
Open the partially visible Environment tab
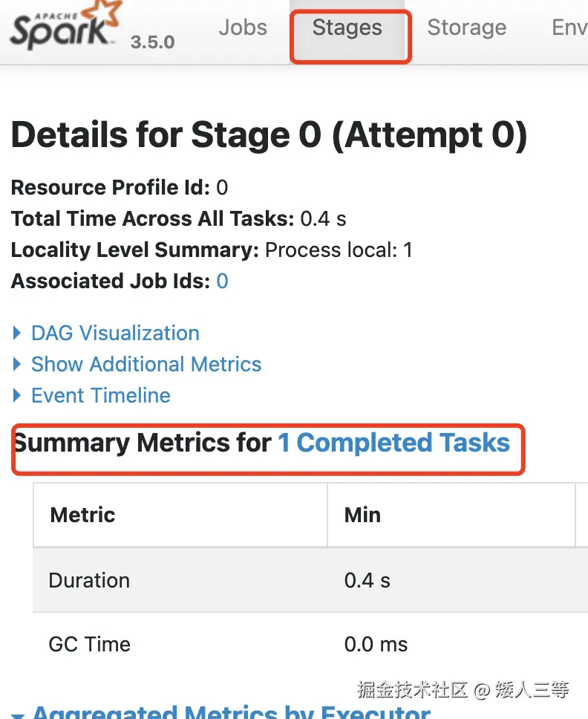pyautogui.click(x=569, y=28)
